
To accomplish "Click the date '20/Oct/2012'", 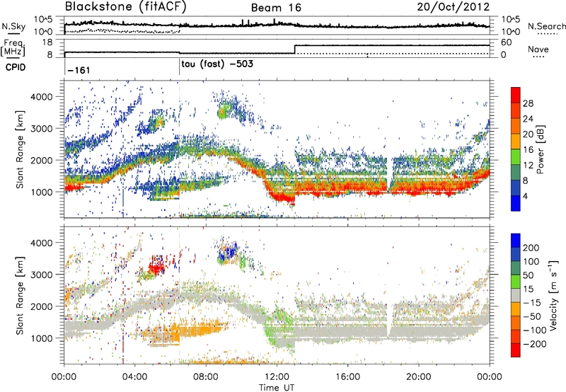I will pyautogui.click(x=454, y=7).
